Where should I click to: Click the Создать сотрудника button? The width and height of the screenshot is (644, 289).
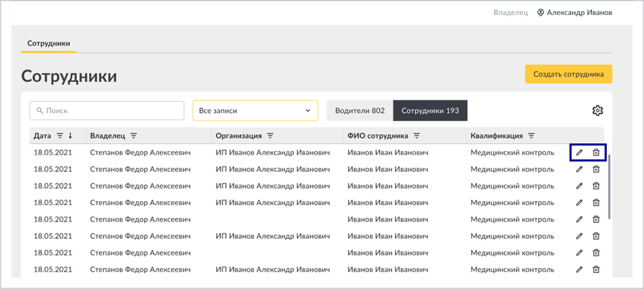pos(568,74)
